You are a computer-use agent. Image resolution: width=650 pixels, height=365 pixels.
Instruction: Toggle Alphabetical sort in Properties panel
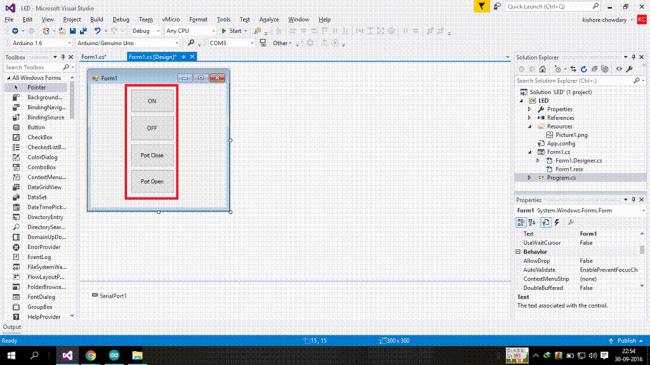pos(532,223)
